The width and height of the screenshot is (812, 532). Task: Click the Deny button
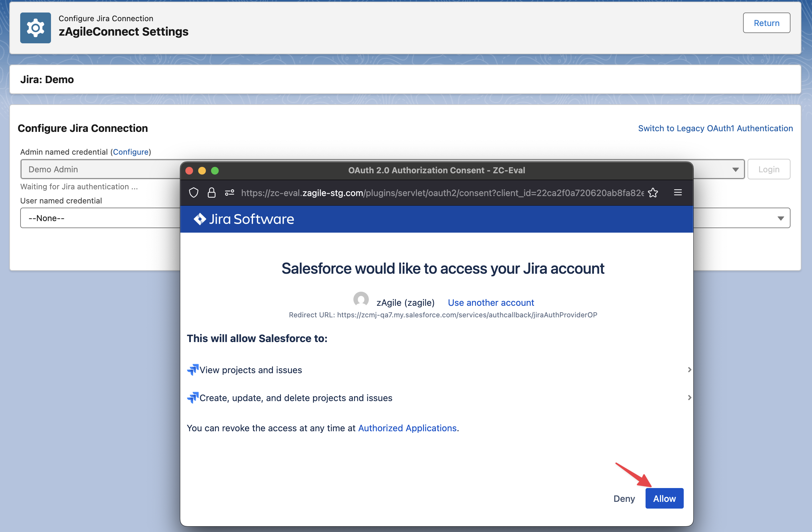click(624, 499)
